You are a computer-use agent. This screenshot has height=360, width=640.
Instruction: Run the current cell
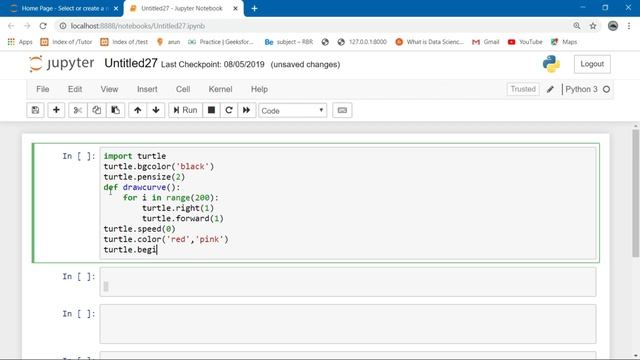(x=185, y=110)
